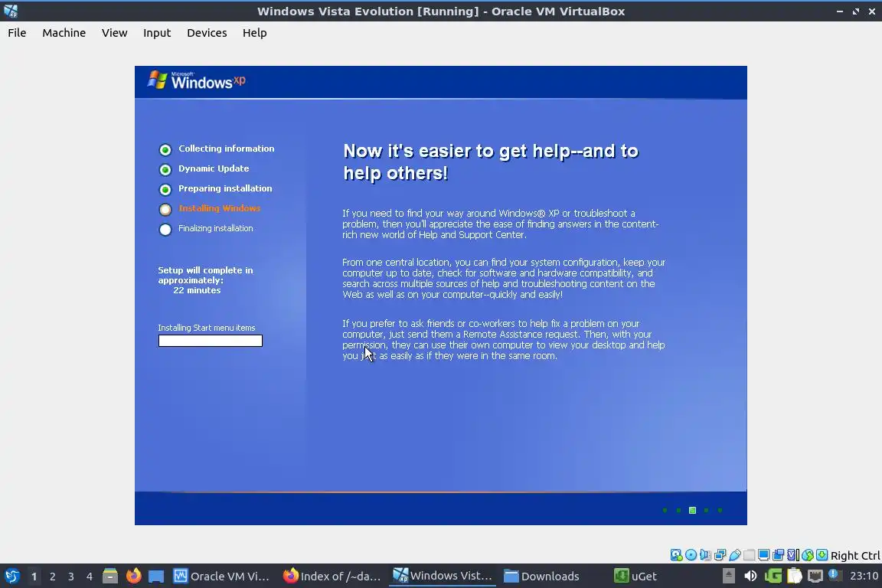This screenshot has height=588, width=882.
Task: Click the mouse integration status icon
Action: (x=808, y=555)
